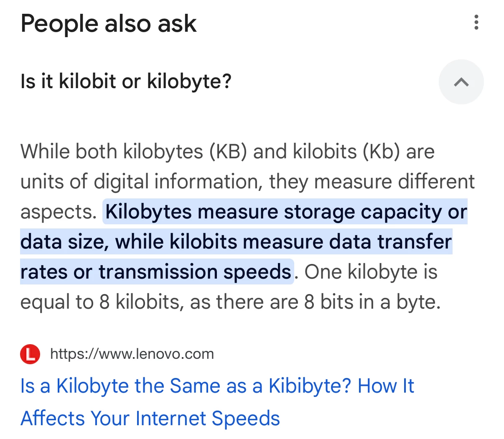This screenshot has width=504, height=439.
Task: Open the three-dot more options menu
Action: pyautogui.click(x=476, y=23)
